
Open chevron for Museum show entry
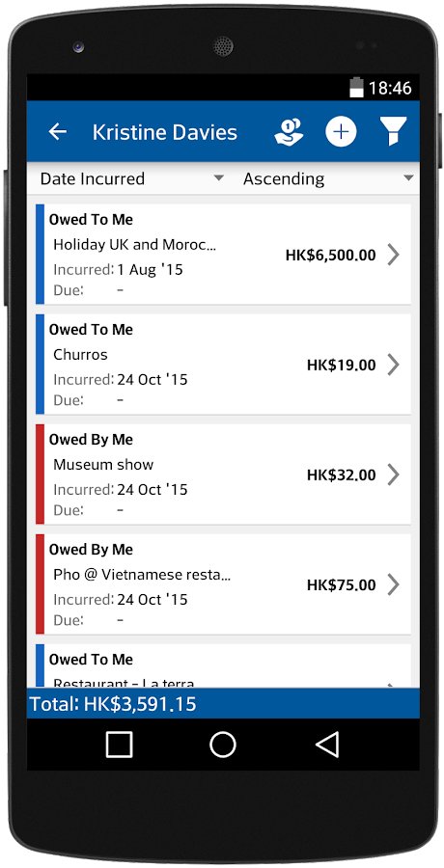394,475
